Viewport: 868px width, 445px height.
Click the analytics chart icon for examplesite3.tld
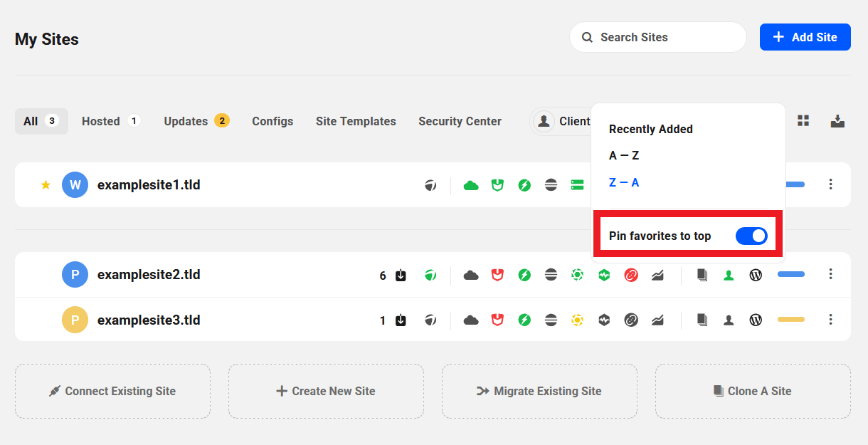click(x=657, y=320)
